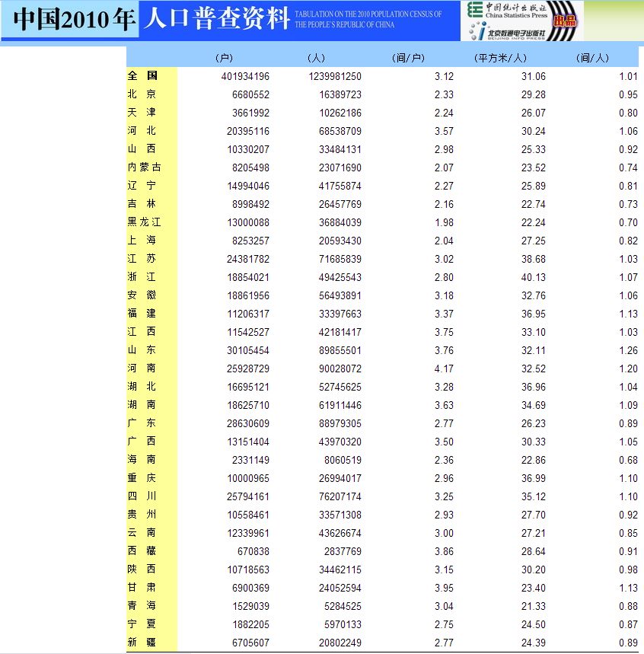Click the 北京 row label

[x=142, y=94]
